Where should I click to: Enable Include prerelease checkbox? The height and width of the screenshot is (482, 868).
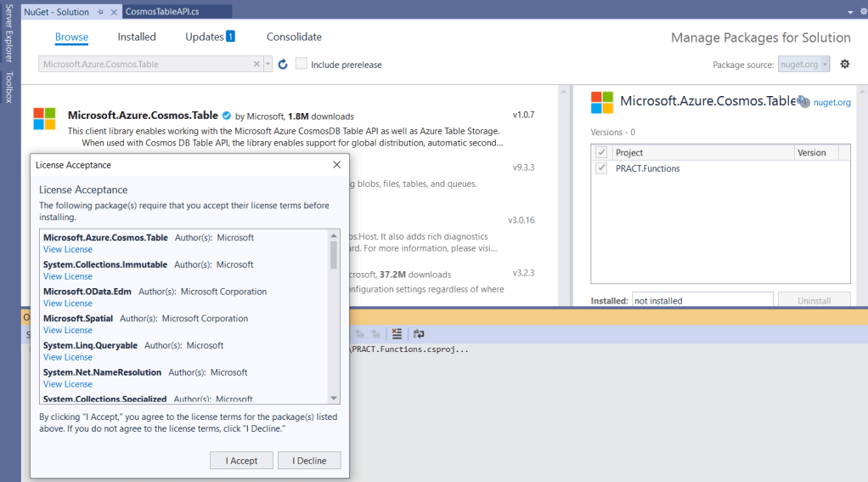[302, 65]
